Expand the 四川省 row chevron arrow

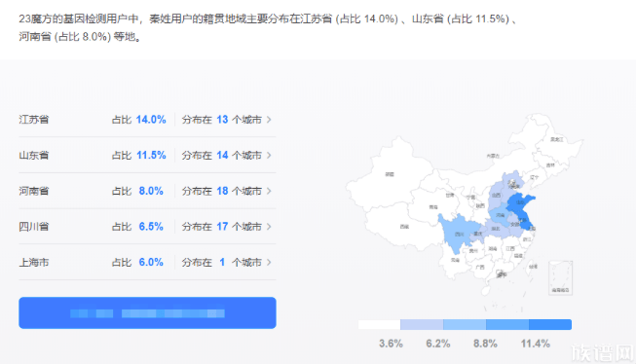tap(269, 227)
